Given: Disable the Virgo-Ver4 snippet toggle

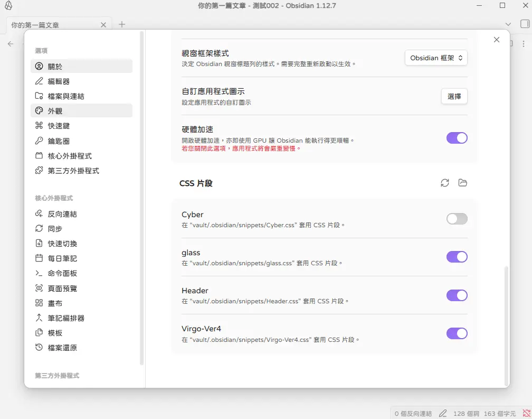Looking at the screenshot, I should click(x=457, y=333).
